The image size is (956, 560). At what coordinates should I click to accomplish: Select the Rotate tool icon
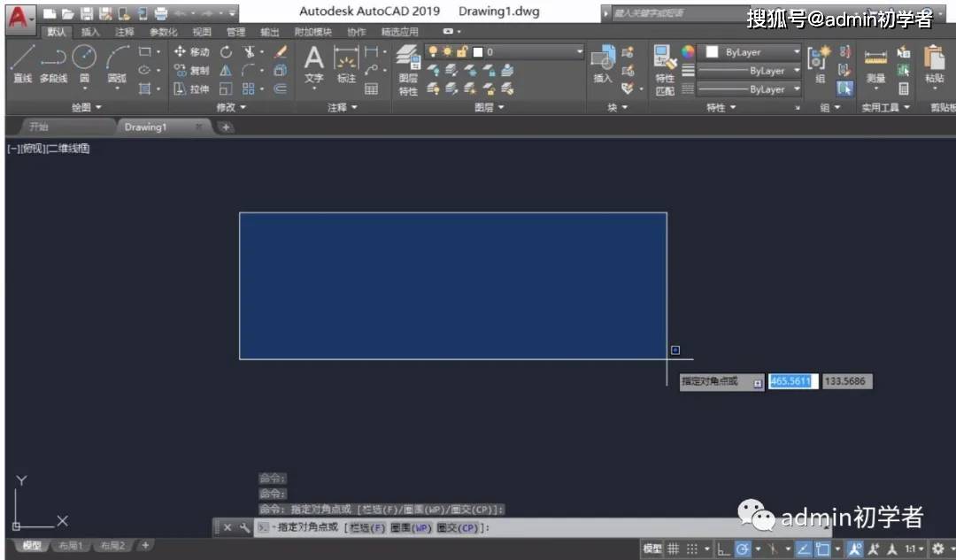tap(226, 52)
